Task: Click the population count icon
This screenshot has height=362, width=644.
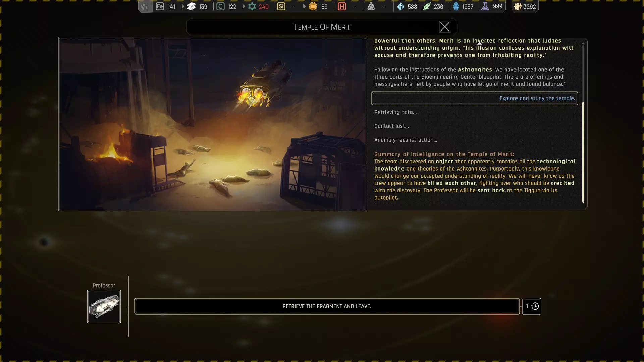Action: pyautogui.click(x=518, y=6)
